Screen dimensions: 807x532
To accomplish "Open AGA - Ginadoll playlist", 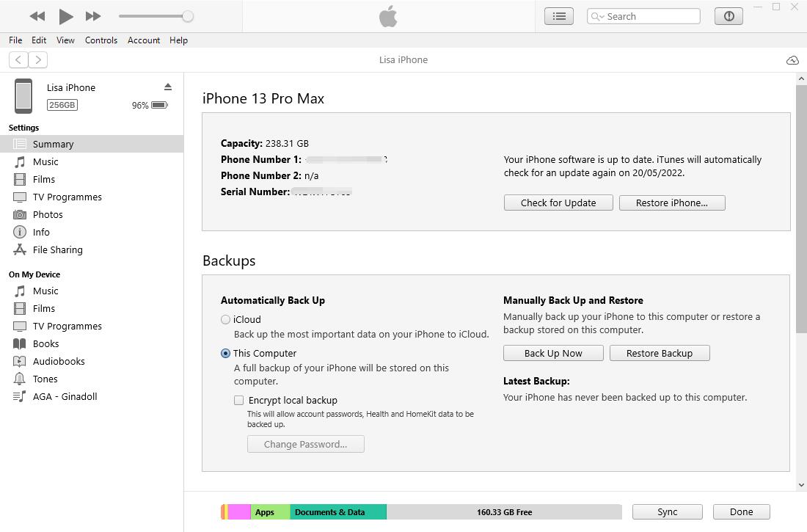I will click(x=92, y=396).
